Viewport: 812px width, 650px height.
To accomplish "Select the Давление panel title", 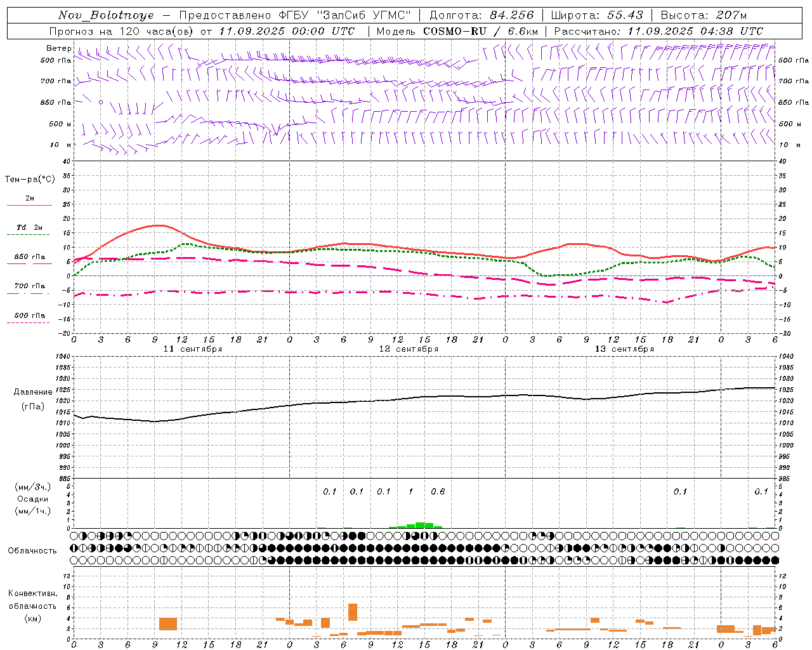I will (33, 392).
